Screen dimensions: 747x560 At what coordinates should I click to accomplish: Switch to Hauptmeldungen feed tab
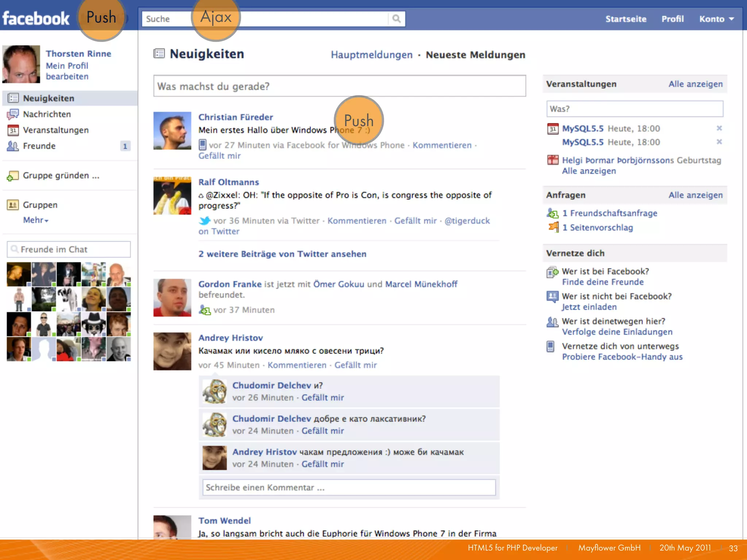371,55
